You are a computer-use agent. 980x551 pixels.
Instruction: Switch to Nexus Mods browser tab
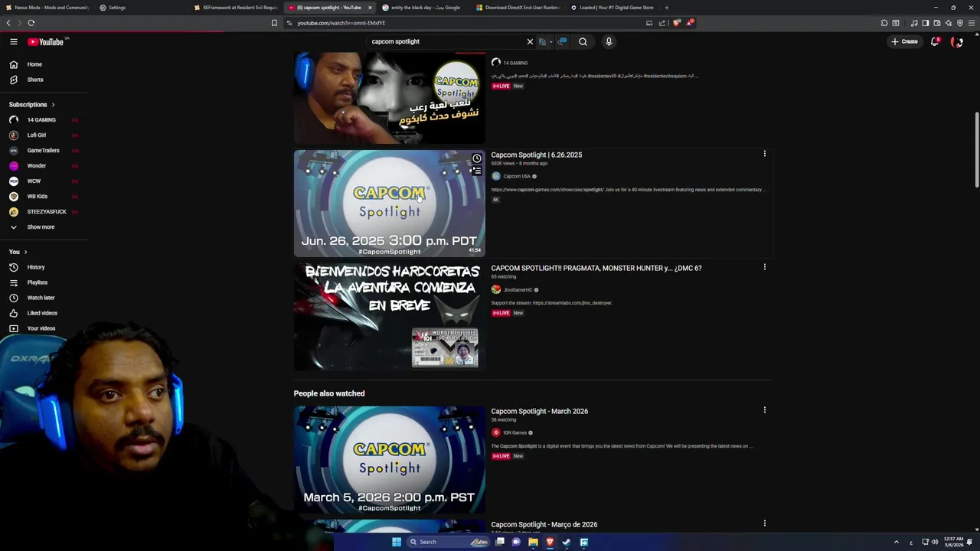click(x=47, y=8)
